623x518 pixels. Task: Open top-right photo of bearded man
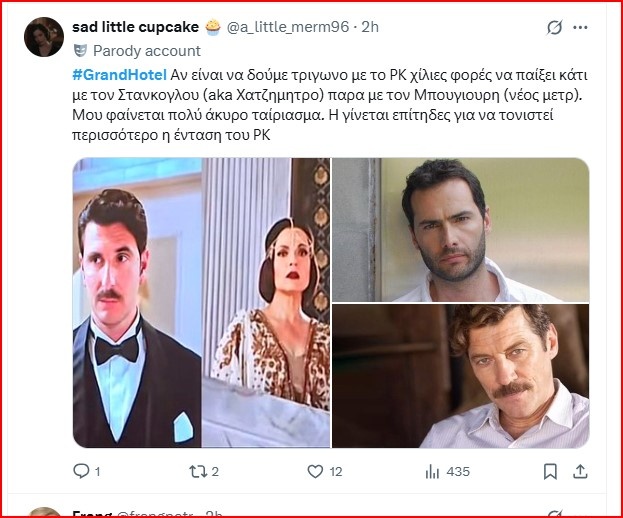coord(460,229)
